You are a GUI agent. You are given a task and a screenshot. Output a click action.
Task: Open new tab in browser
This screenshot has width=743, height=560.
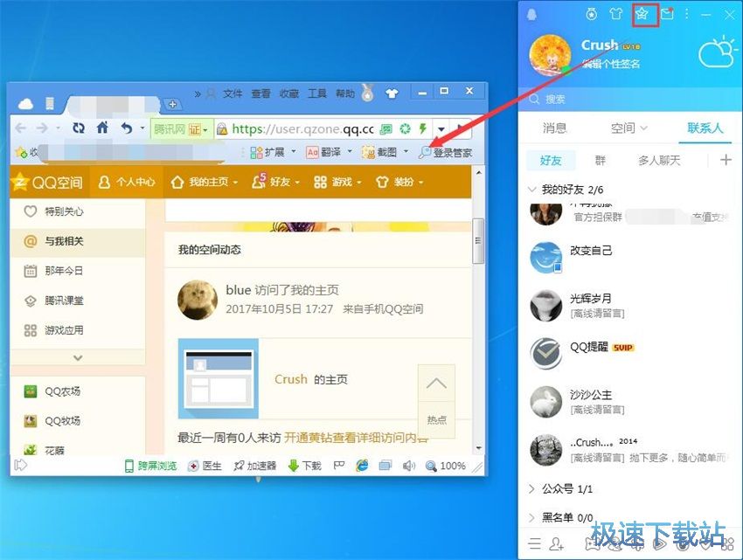pos(172,104)
